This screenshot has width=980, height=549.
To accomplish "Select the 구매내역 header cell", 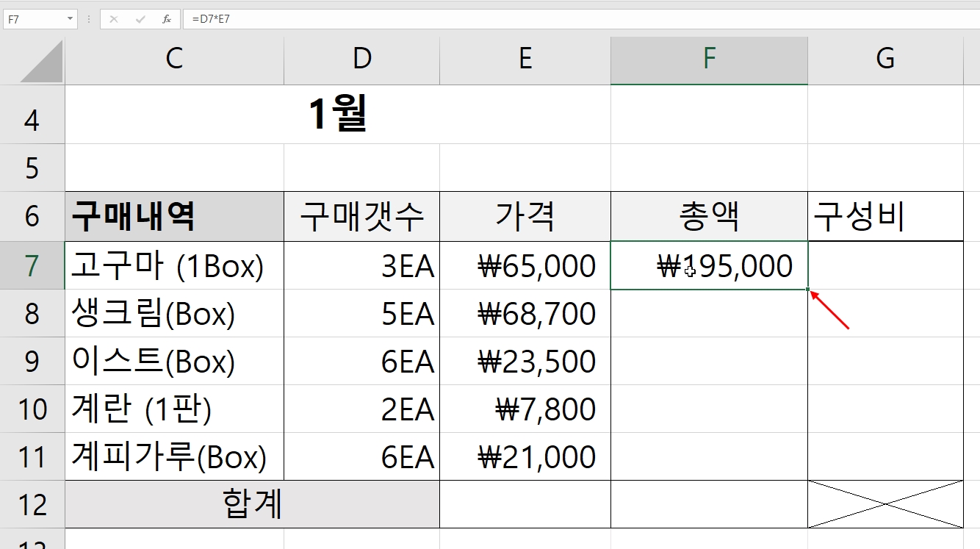I will (174, 216).
